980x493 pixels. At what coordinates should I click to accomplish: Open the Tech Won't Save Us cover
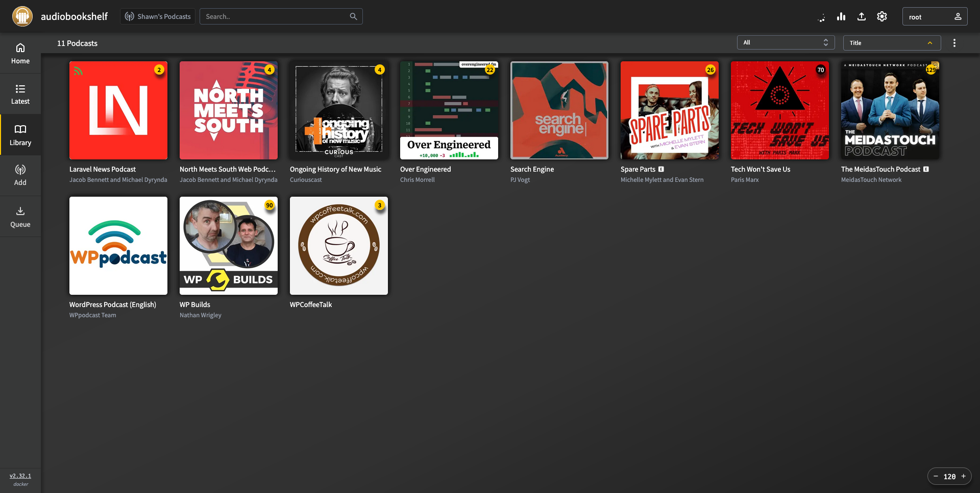tap(779, 110)
